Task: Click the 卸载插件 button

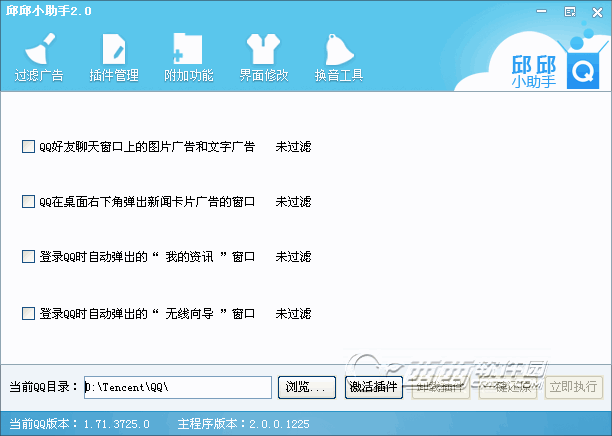Action: pos(441,387)
